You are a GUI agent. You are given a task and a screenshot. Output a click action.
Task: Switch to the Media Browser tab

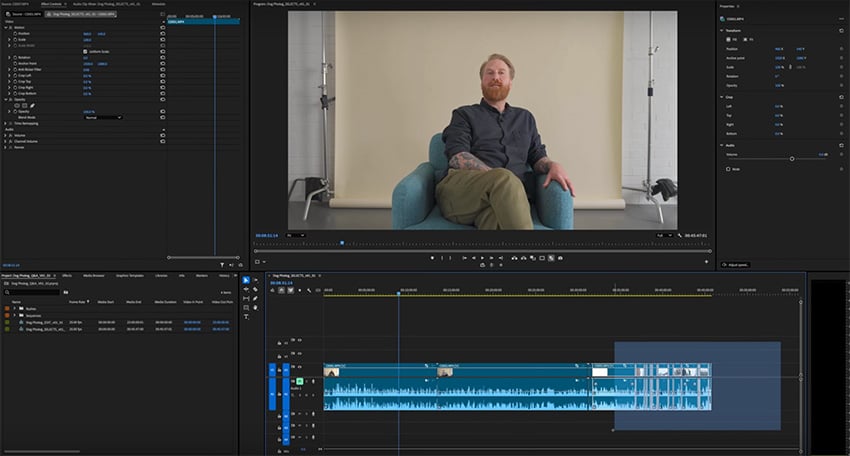[94, 274]
